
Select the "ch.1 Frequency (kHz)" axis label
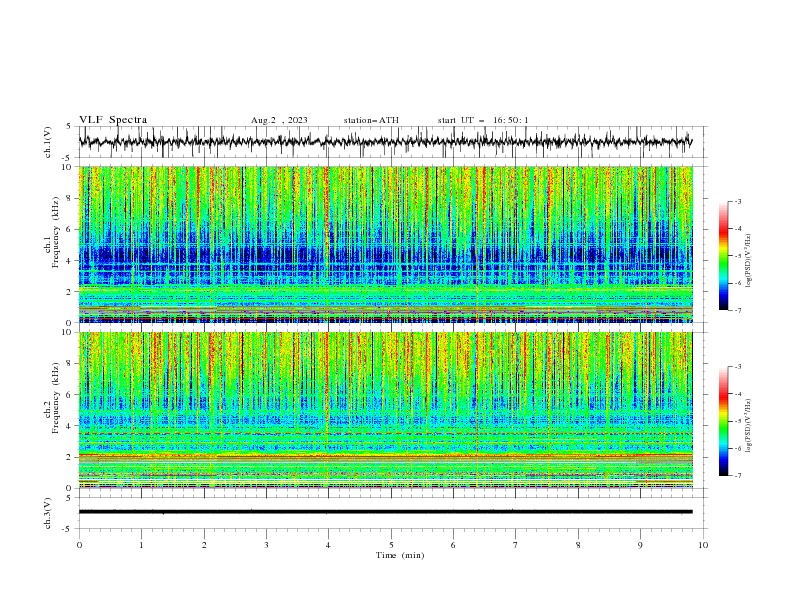click(x=53, y=233)
